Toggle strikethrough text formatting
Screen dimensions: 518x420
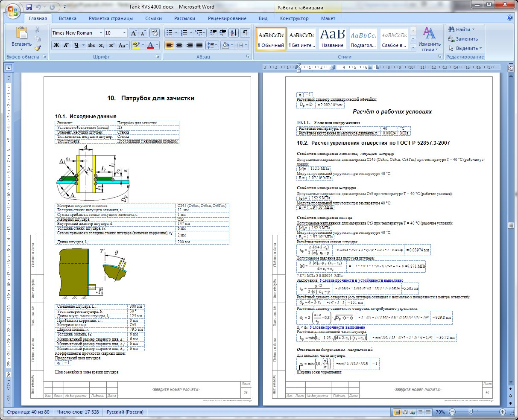point(91,45)
